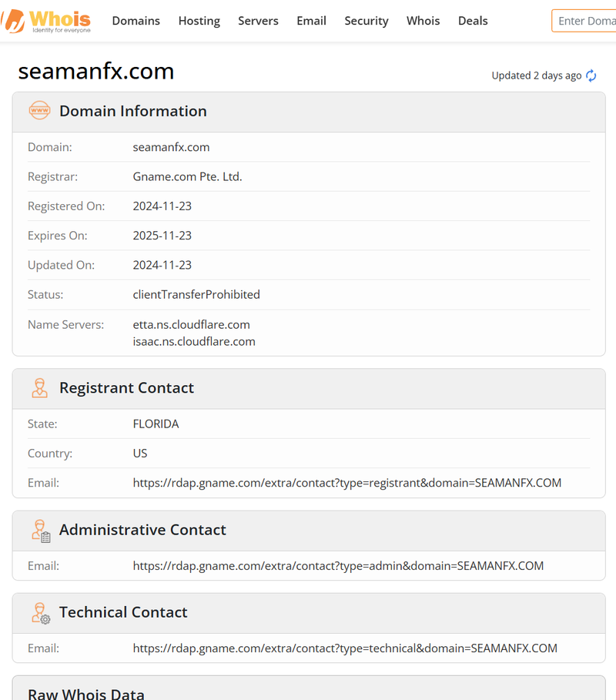The image size is (616, 700).
Task: Open the Servers menu
Action: [258, 21]
